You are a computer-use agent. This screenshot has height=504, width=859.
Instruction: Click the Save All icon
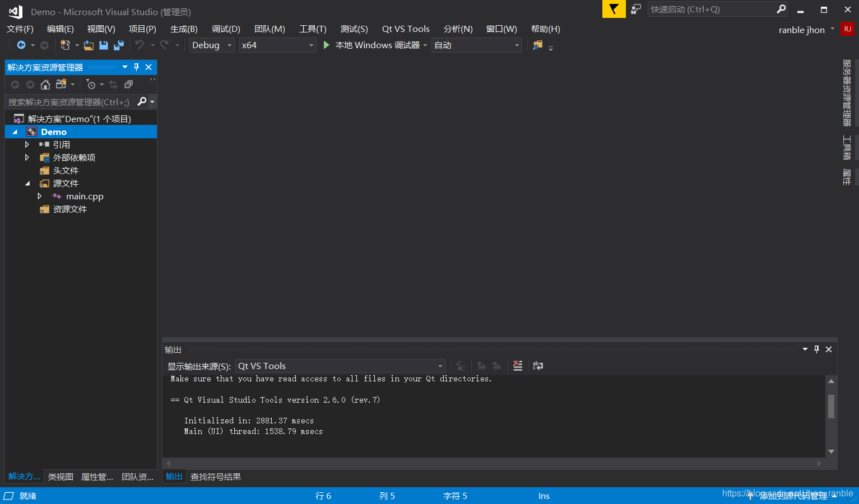[x=119, y=45]
